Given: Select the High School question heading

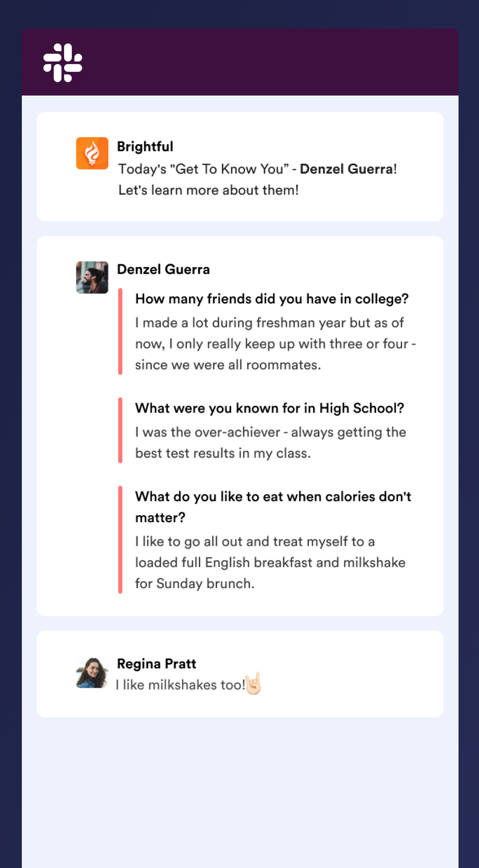Looking at the screenshot, I should tap(270, 408).
